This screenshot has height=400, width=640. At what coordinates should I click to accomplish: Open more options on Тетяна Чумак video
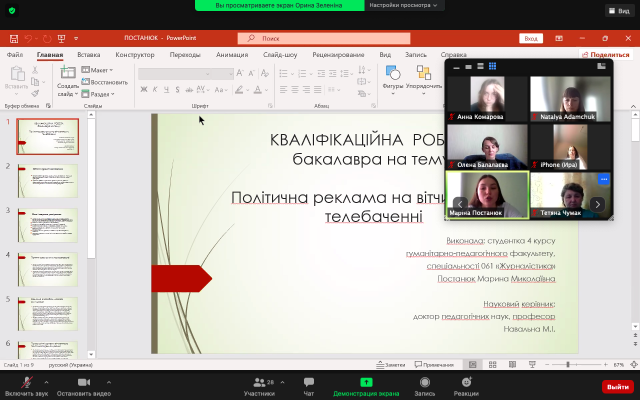pyautogui.click(x=603, y=179)
